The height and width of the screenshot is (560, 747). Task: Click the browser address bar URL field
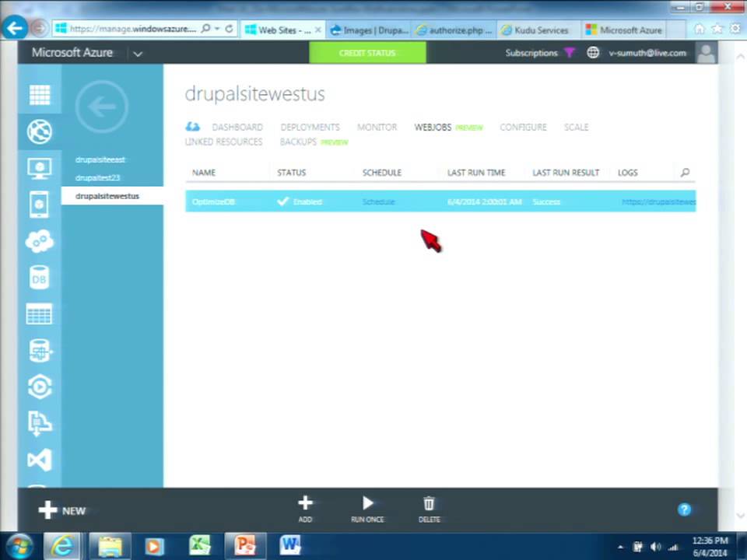click(x=132, y=29)
